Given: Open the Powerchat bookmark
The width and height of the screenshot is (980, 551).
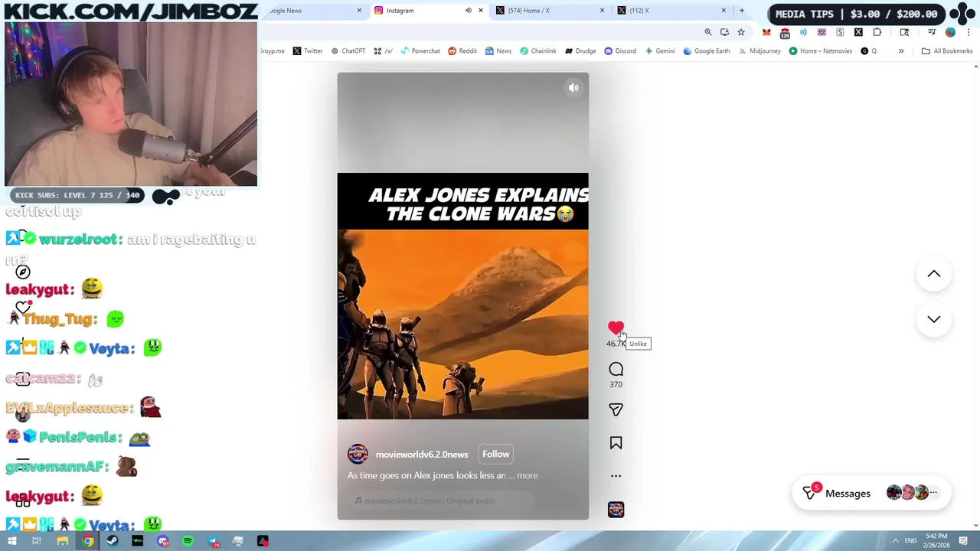Looking at the screenshot, I should pos(420,51).
